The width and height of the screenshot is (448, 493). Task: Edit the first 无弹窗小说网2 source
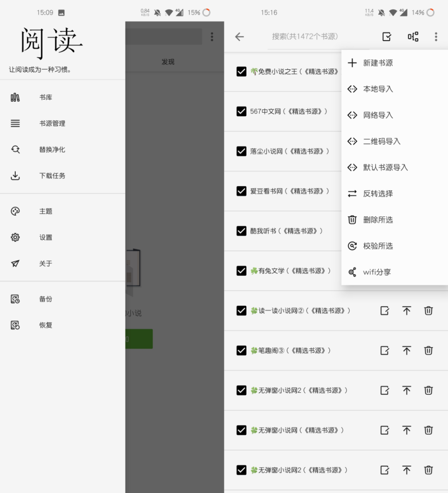[x=385, y=390]
